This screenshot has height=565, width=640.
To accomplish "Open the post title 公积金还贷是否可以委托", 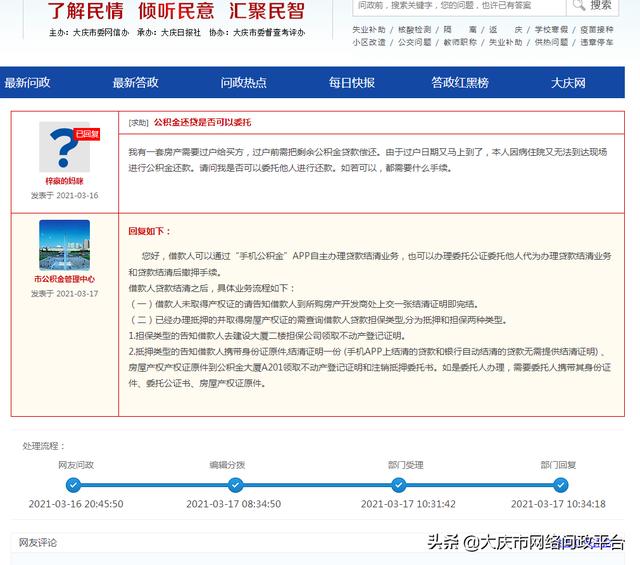I will (202, 122).
